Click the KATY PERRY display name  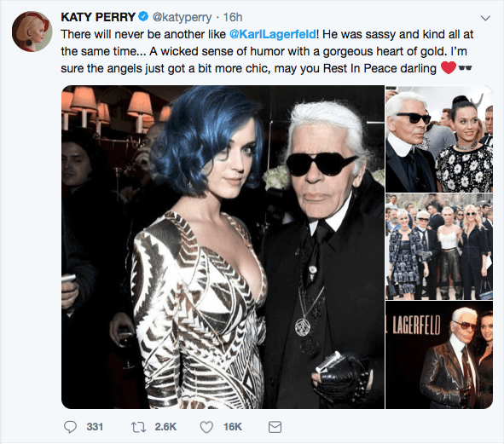coord(98,17)
